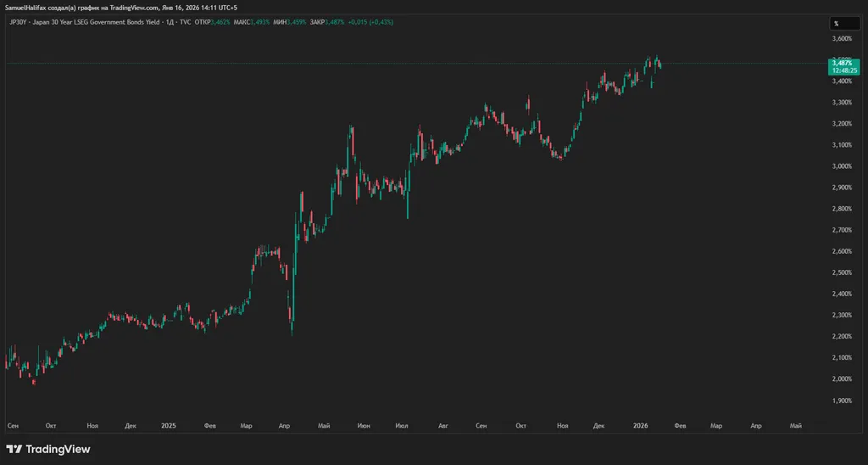Viewport: 868px width, 465px height.
Task: Click the Июн month label on time axis
Action: coord(364,424)
